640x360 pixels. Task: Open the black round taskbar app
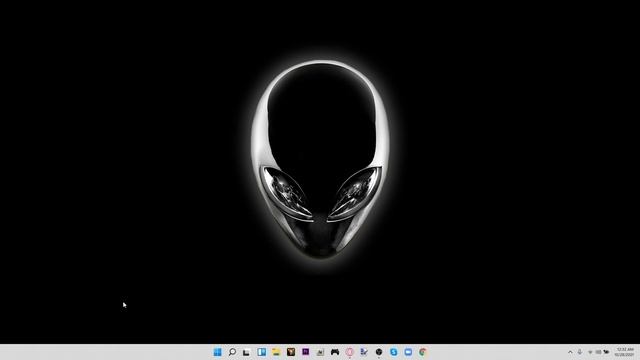coord(379,352)
